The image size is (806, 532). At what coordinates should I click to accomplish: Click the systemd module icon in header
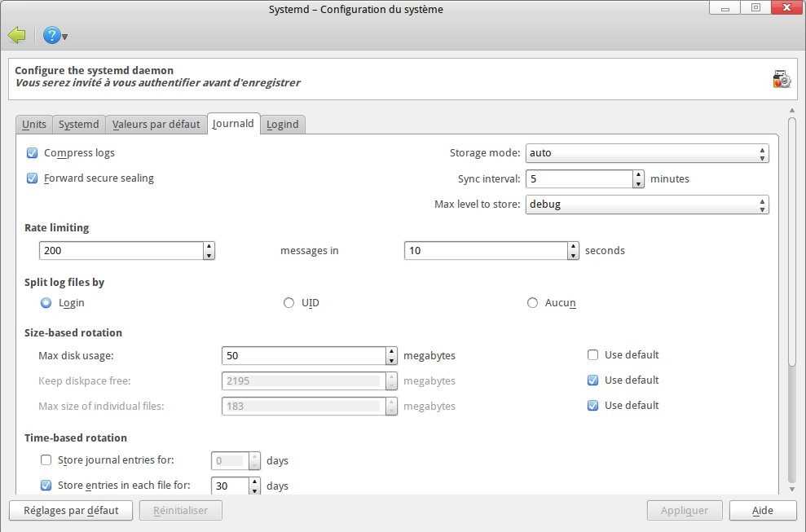pyautogui.click(x=782, y=78)
